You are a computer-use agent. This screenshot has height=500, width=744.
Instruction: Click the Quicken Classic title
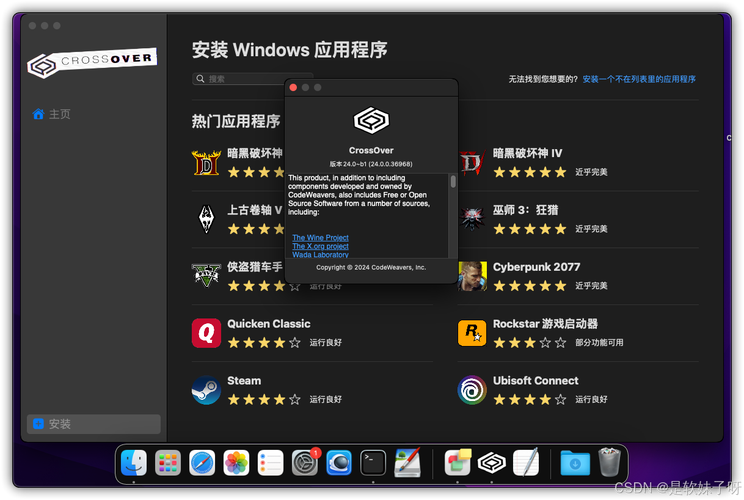269,324
